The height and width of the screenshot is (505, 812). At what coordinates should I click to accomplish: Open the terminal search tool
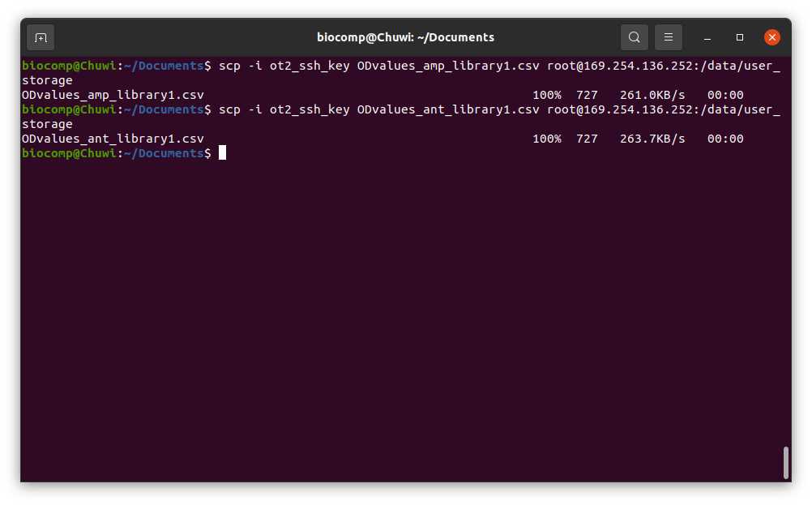635,37
